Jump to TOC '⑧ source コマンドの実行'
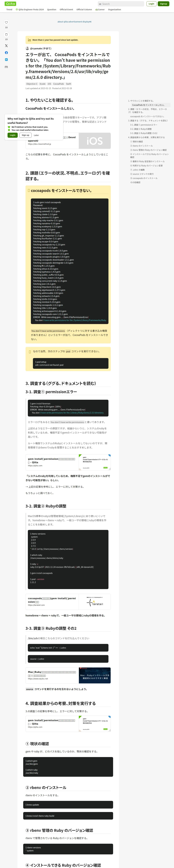Viewport: 174px width, 868px height. tap(142, 174)
